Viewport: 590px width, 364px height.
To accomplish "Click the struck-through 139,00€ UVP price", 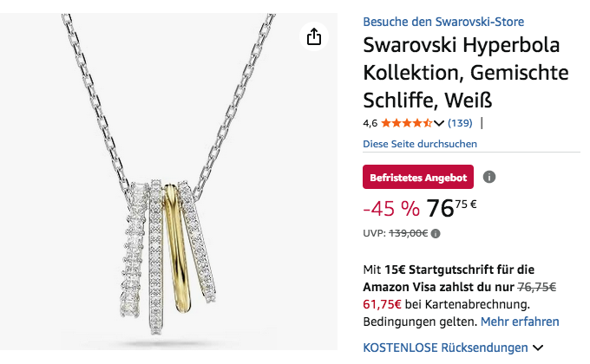I will pyautogui.click(x=409, y=233).
